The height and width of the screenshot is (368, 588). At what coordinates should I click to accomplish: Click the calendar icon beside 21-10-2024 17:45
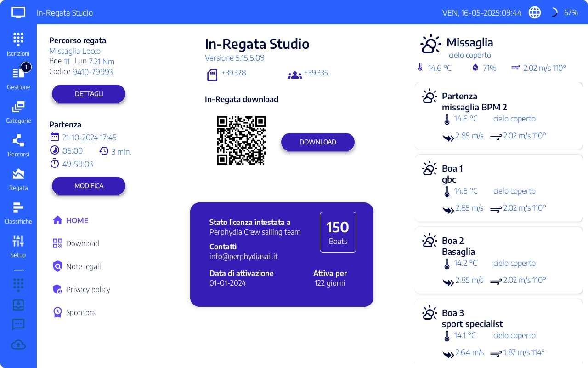[x=55, y=137]
